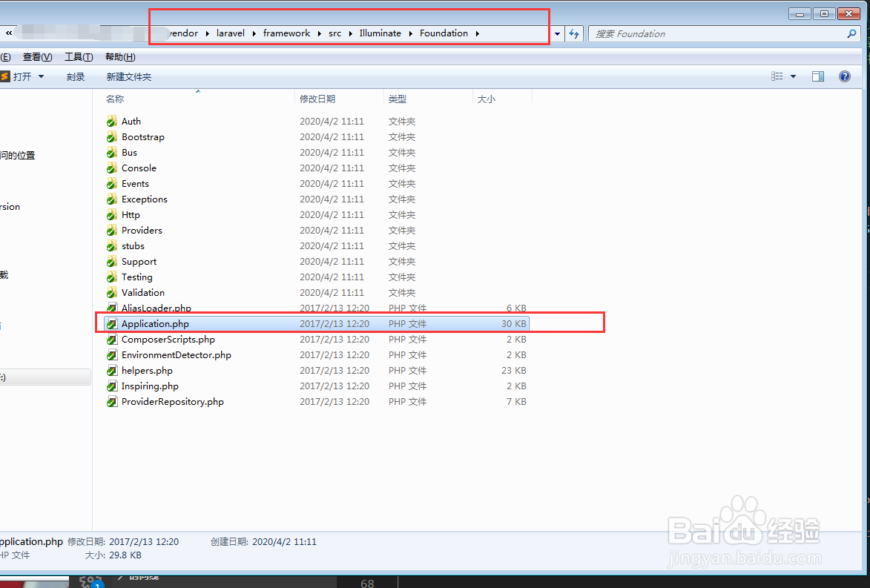
Task: Select the Support folder icon
Action: tap(111, 261)
